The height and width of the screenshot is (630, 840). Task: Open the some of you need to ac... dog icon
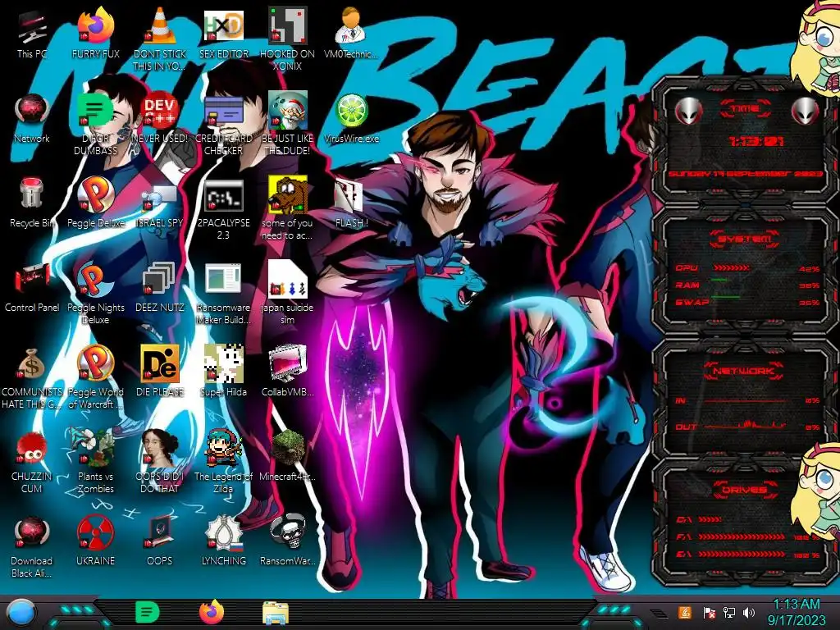tap(287, 209)
